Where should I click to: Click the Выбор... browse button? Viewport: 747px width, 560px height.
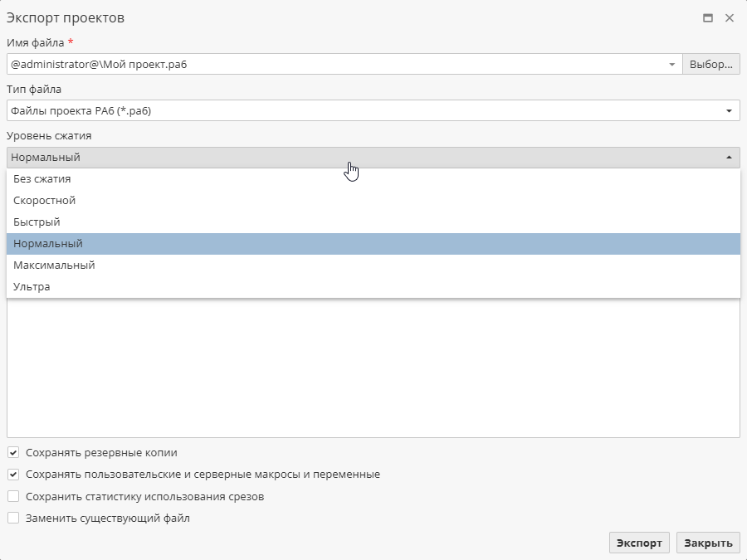[710, 65]
